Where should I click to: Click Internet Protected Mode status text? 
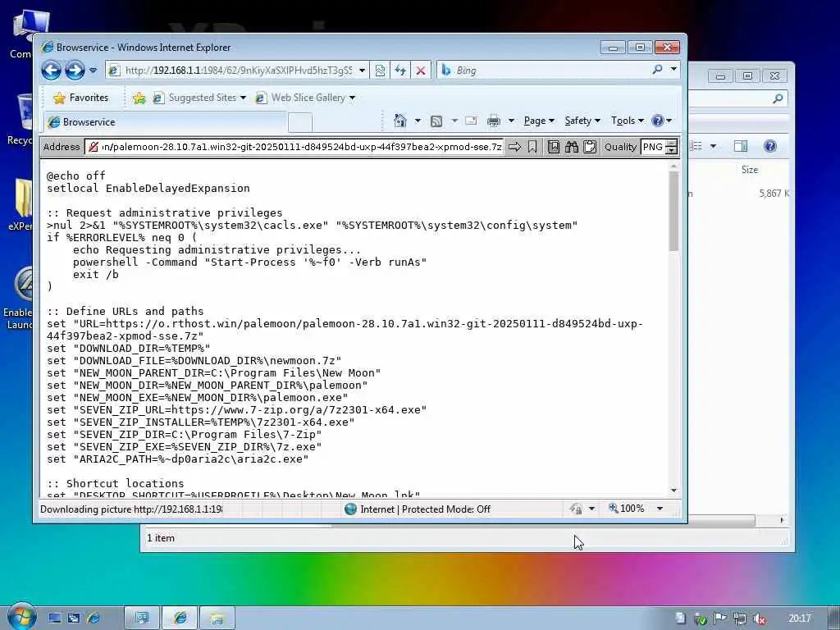tap(426, 509)
